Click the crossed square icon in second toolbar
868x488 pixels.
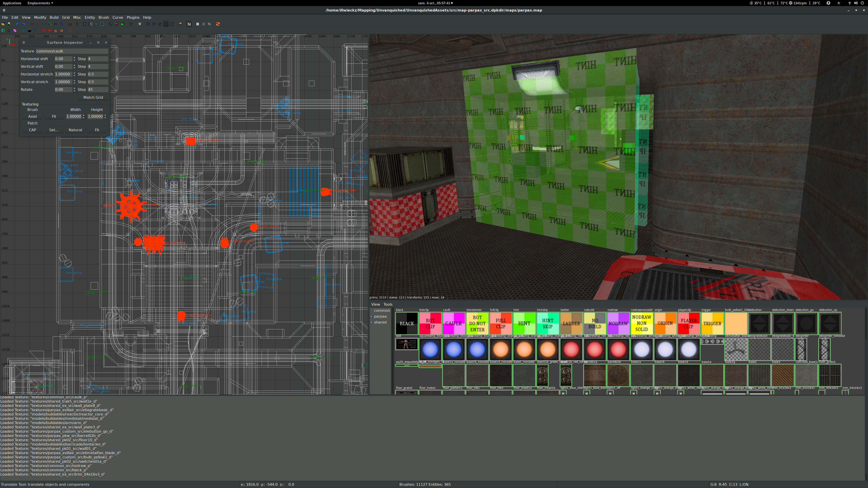click(70, 31)
